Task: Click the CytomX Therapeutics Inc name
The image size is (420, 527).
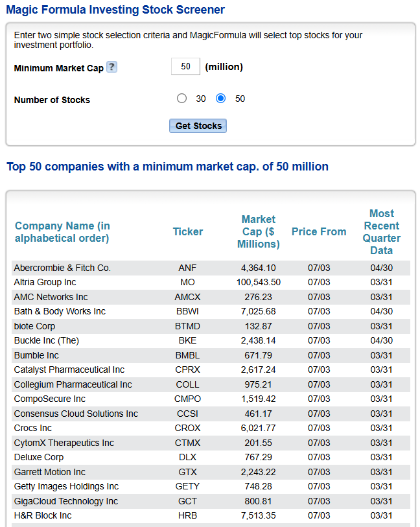Action: click(64, 443)
